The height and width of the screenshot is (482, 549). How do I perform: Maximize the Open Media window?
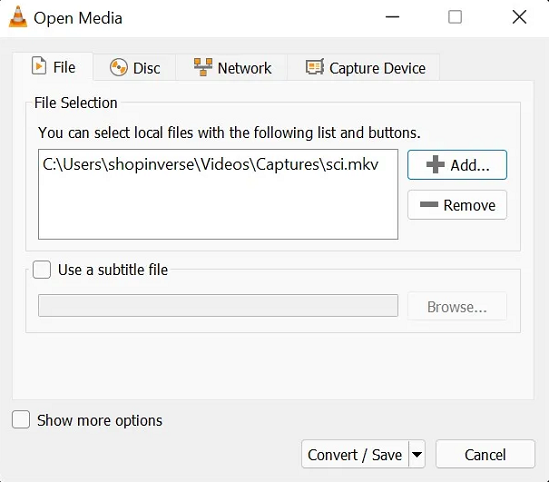click(455, 17)
